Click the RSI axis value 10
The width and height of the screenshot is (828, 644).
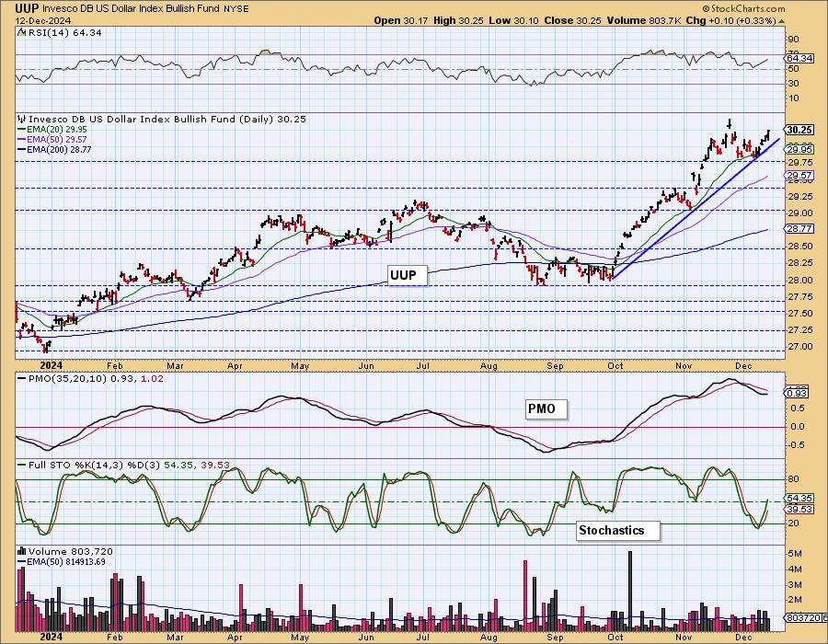pyautogui.click(x=793, y=98)
